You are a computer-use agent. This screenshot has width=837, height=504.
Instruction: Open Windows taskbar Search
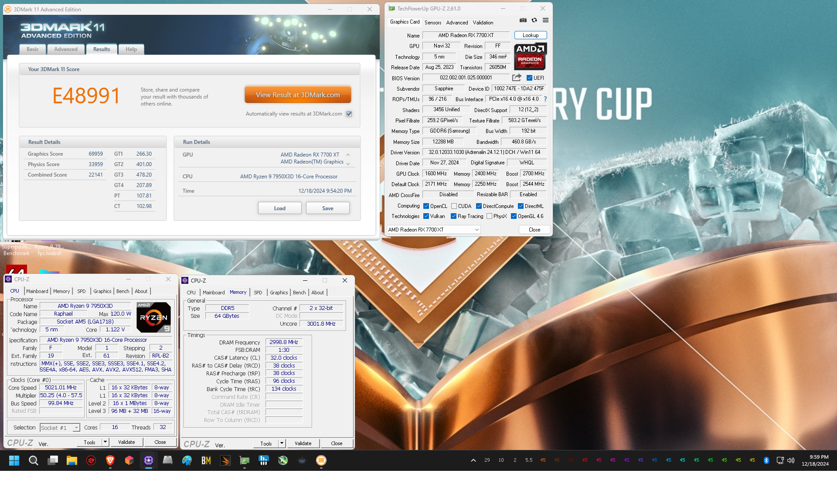(x=34, y=460)
